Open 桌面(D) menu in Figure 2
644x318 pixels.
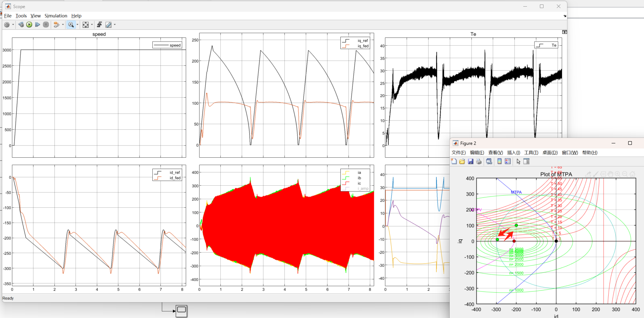550,153
